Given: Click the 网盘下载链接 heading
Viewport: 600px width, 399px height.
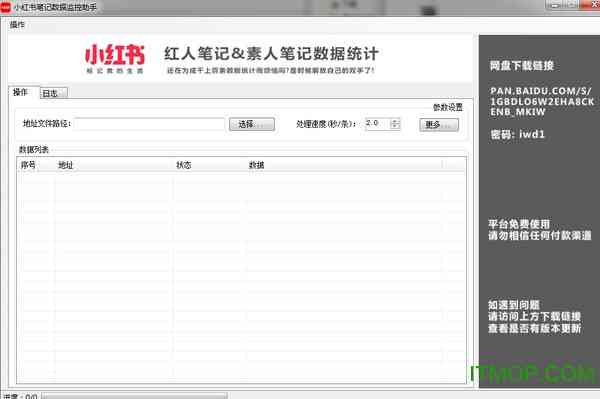Looking at the screenshot, I should click(x=522, y=66).
